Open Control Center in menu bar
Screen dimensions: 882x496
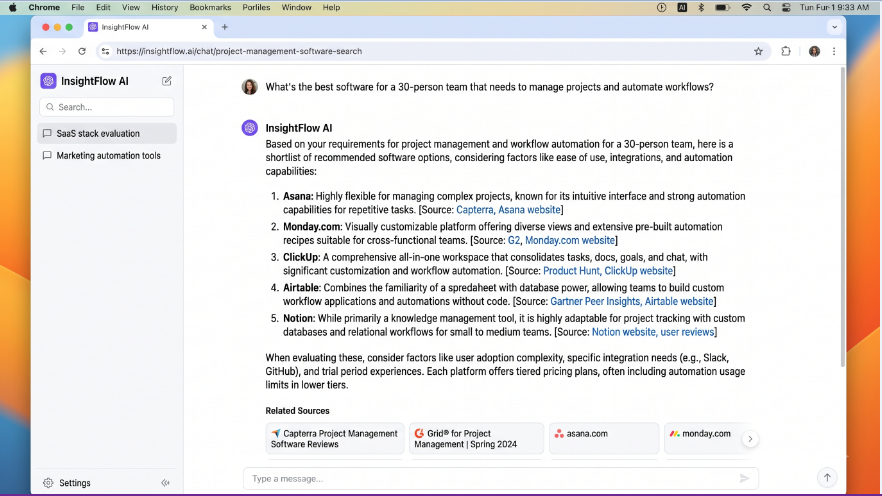(x=786, y=7)
